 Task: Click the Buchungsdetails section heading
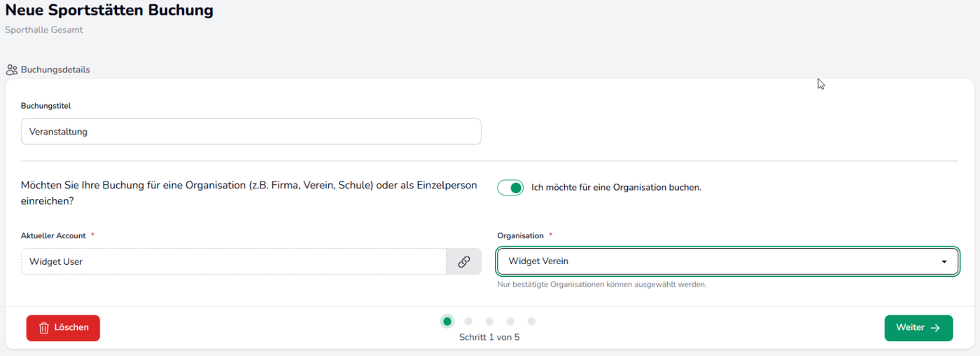coord(55,70)
